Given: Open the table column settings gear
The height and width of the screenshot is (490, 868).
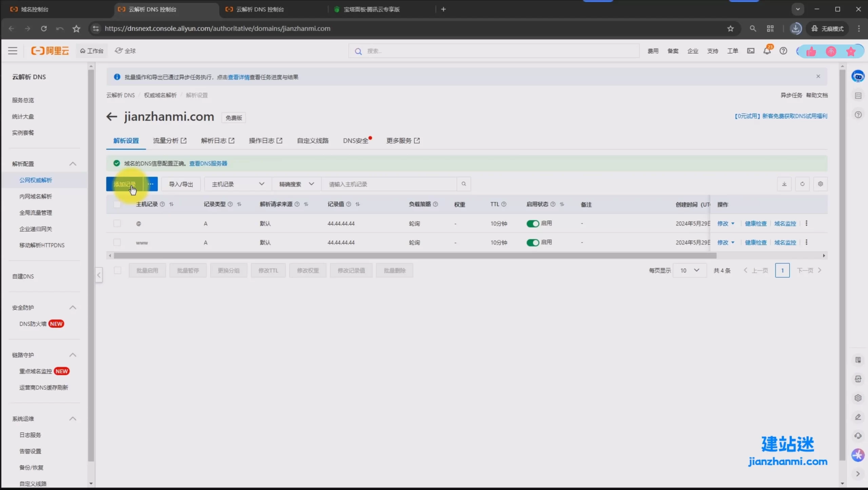Looking at the screenshot, I should [820, 184].
